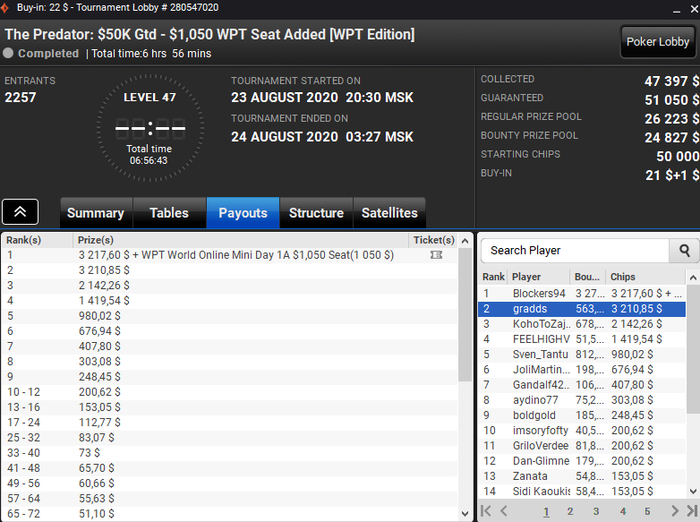Collapse the tournament header with double-chevron button
This screenshot has height=522, width=700.
pos(20,212)
